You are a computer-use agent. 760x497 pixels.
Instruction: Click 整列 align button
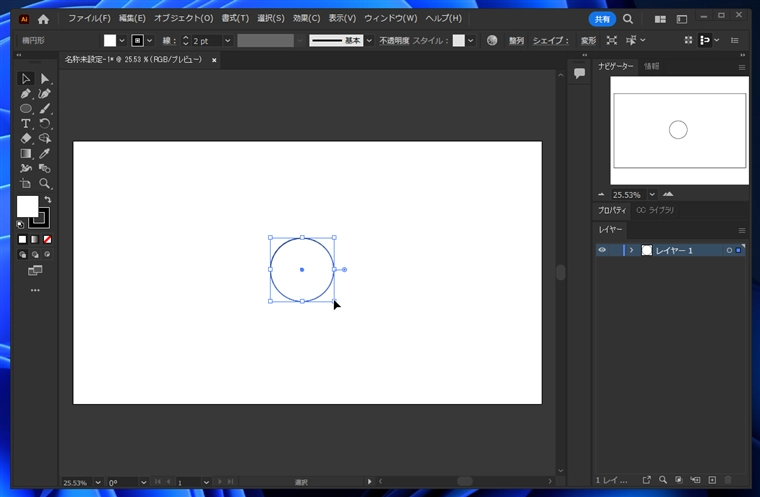coord(516,41)
